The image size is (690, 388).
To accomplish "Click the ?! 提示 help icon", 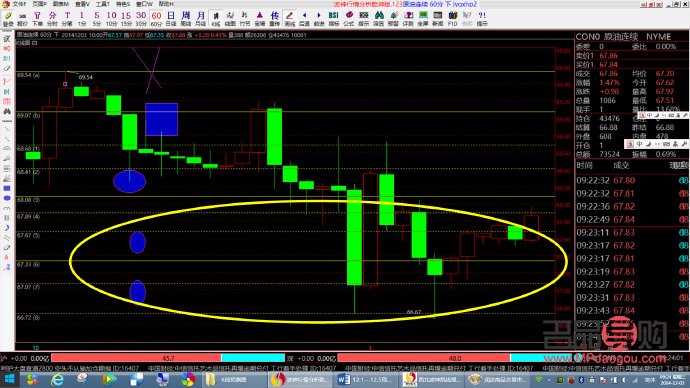I will tap(482, 18).
